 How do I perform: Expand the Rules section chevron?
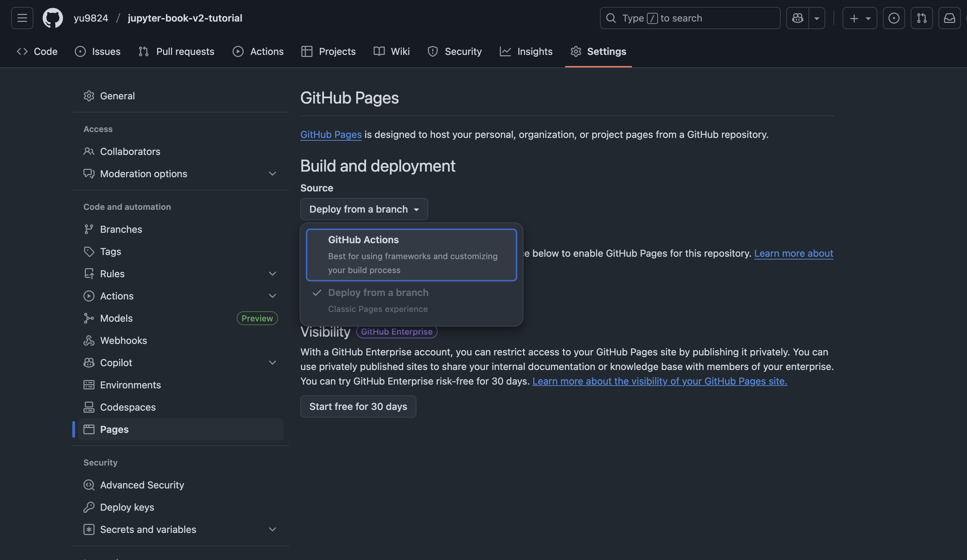pos(273,274)
